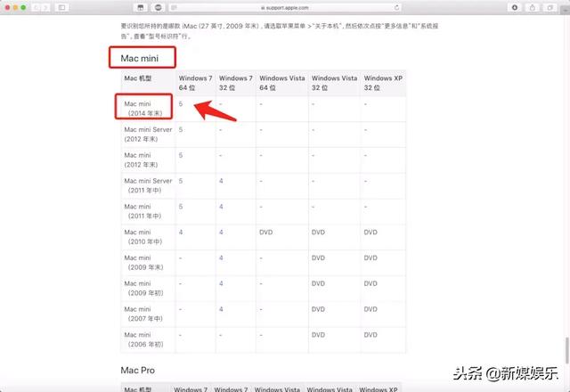The height and width of the screenshot is (392, 570).
Task: Click the Mac Pro section heading
Action: tap(137, 371)
